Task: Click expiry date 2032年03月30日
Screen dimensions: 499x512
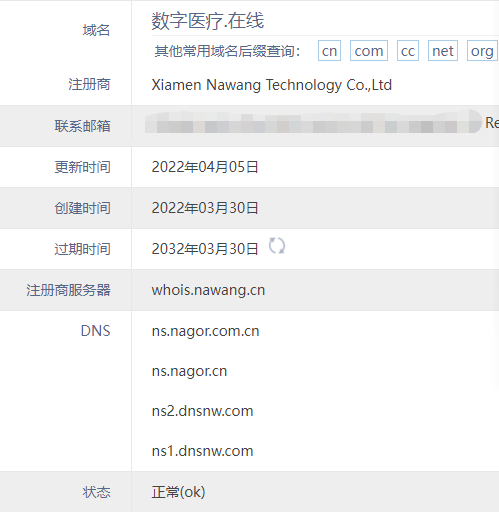Action: [205, 249]
